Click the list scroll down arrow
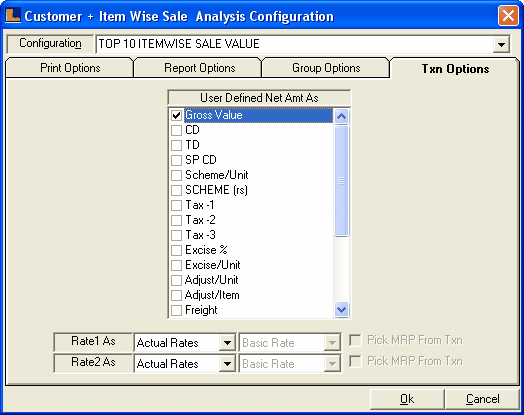The height and width of the screenshot is (415, 524). click(x=341, y=310)
